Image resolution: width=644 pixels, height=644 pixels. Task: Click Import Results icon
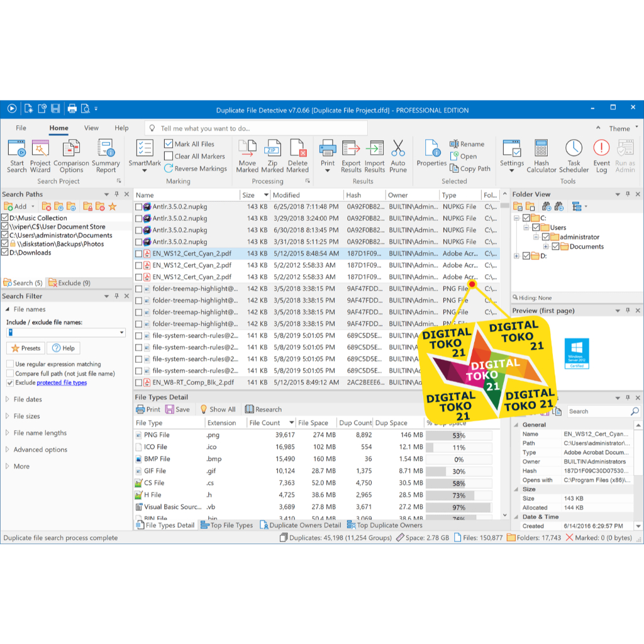pyautogui.click(x=375, y=148)
